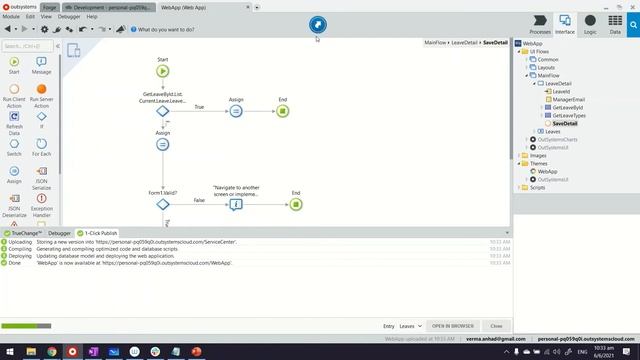The width and height of the screenshot is (640, 360).
Task: Open the Help menu
Action: click(92, 16)
